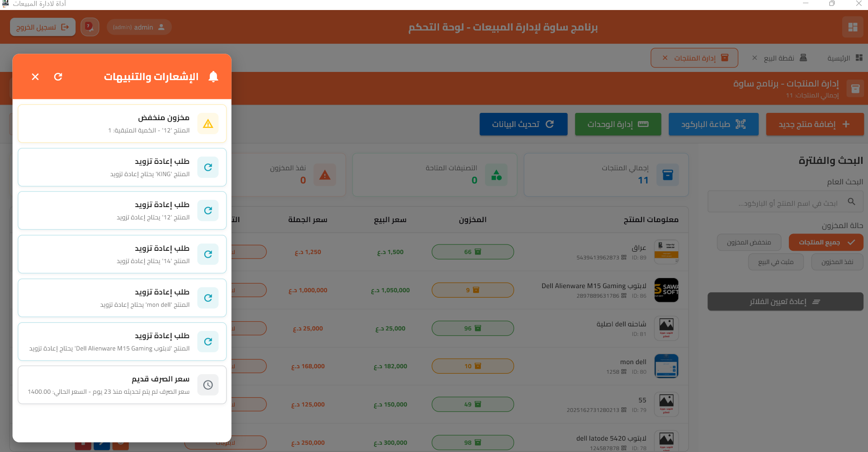This screenshot has height=452, width=868.
Task: Select 'جميع المنتجات' stock filter chip
Action: point(825,243)
